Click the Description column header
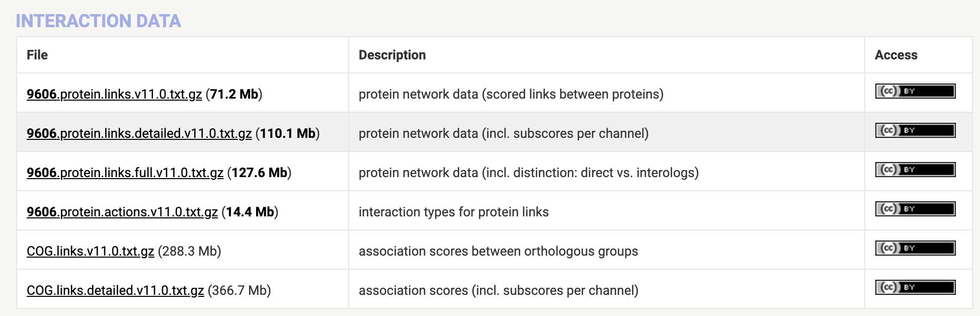This screenshot has height=316, width=980. click(x=392, y=55)
